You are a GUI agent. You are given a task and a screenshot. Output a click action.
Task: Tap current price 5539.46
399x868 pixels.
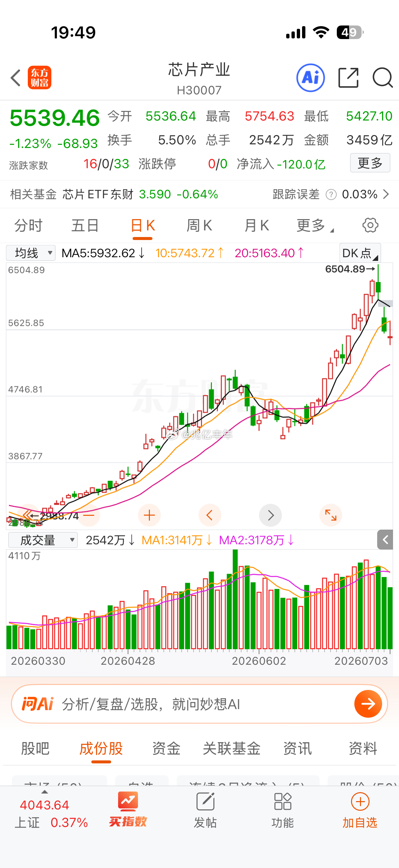pos(55,118)
